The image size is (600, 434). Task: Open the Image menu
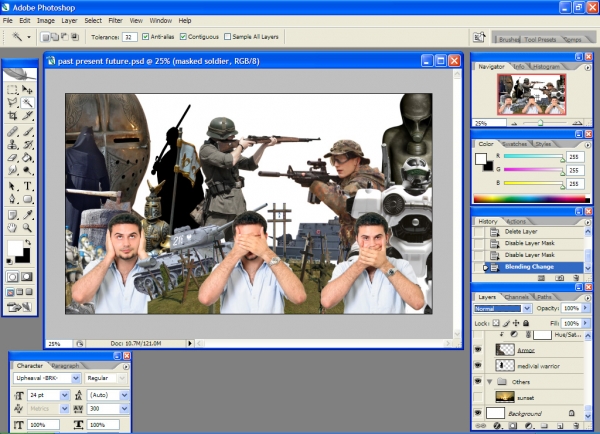46,21
